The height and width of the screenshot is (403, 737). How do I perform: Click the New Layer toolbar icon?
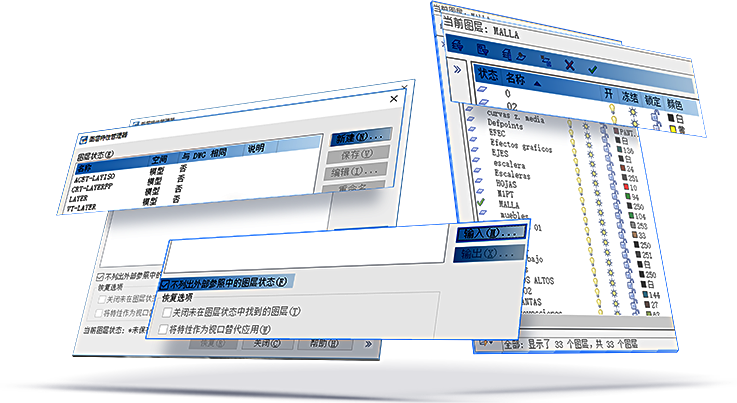[520, 56]
